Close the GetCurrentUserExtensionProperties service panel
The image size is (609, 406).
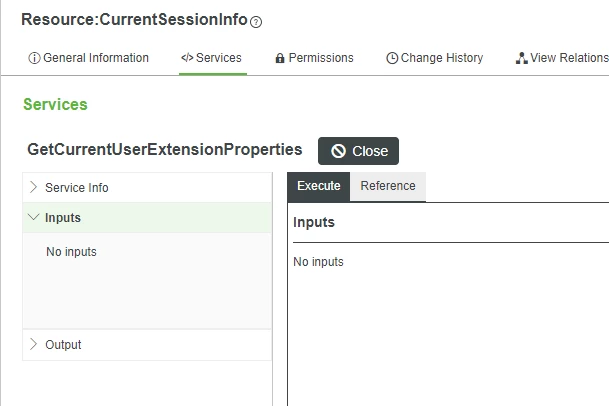(358, 151)
